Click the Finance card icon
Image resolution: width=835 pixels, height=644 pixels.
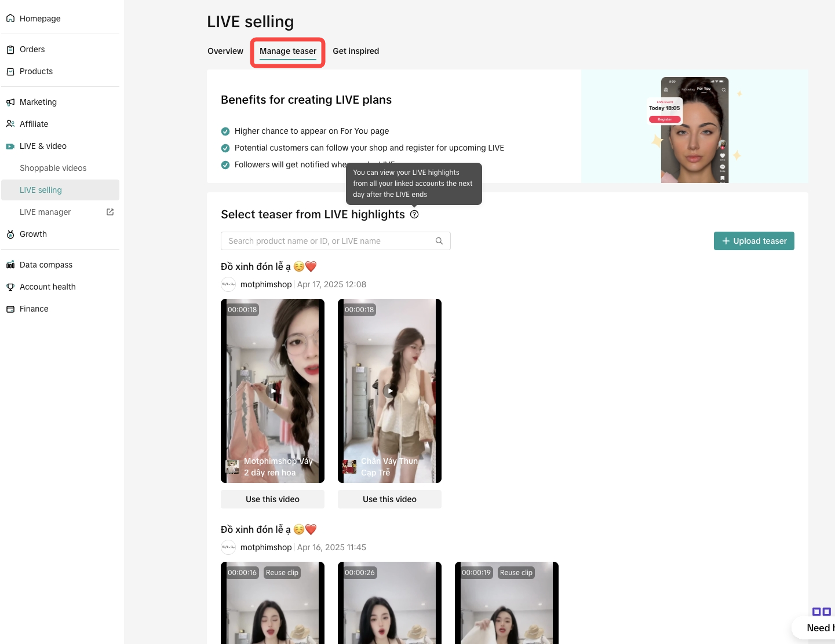10,309
